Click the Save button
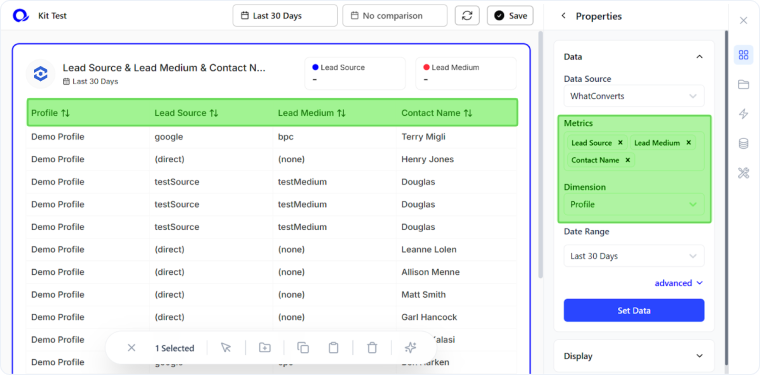 coord(510,16)
